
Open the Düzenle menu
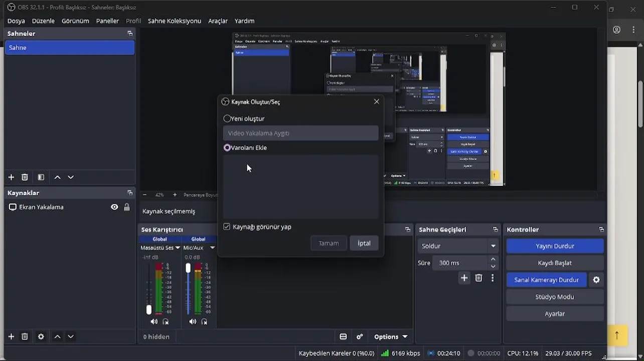pyautogui.click(x=43, y=21)
